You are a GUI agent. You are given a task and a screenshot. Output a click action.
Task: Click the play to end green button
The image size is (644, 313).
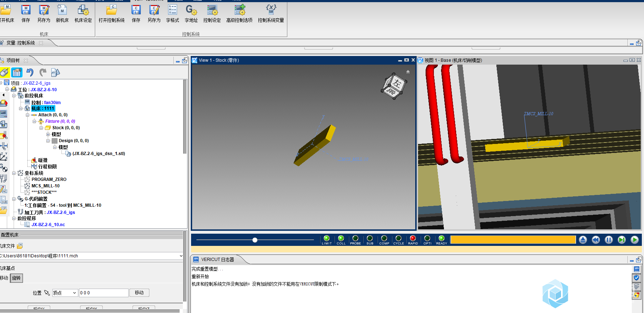(635, 240)
